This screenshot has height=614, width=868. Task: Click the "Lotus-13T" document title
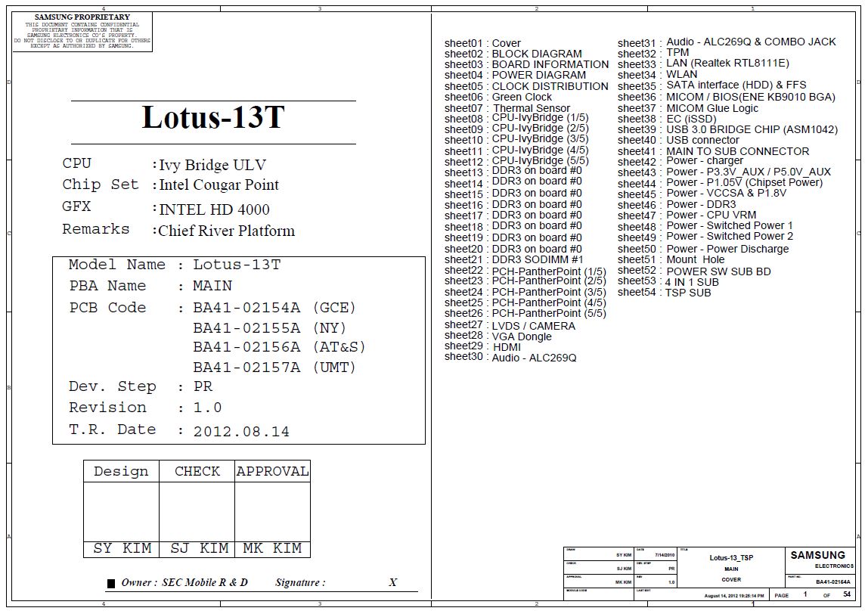pyautogui.click(x=213, y=117)
